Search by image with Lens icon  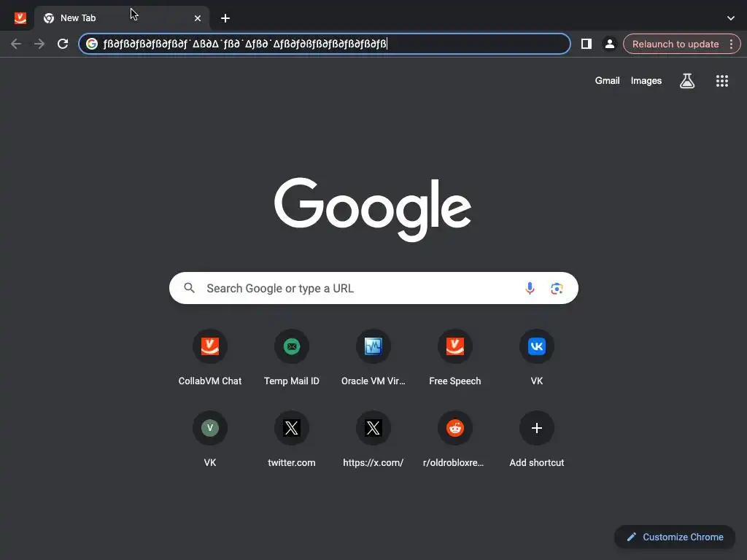tap(557, 288)
